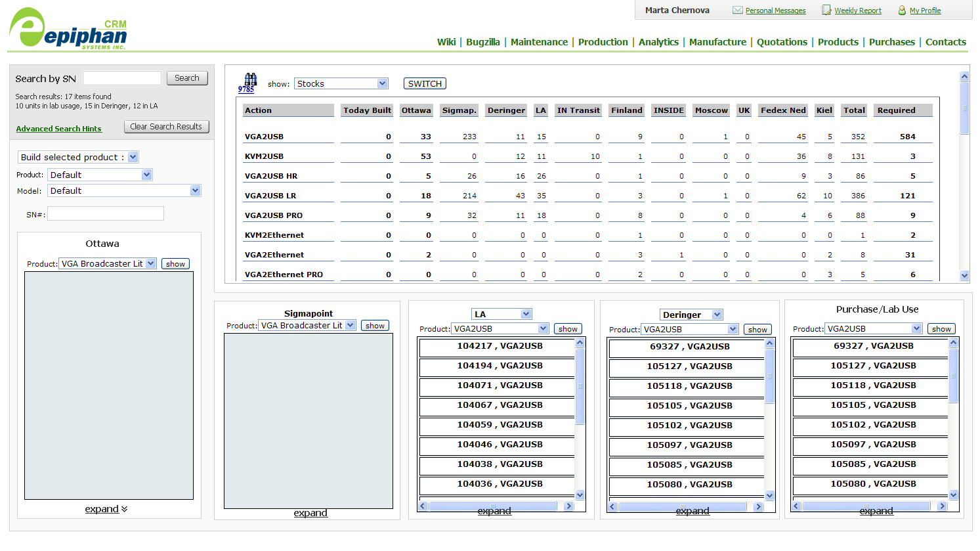Viewport: 980px width, 551px height.
Task: Click the Epiphan CRM logo
Action: coord(68,30)
